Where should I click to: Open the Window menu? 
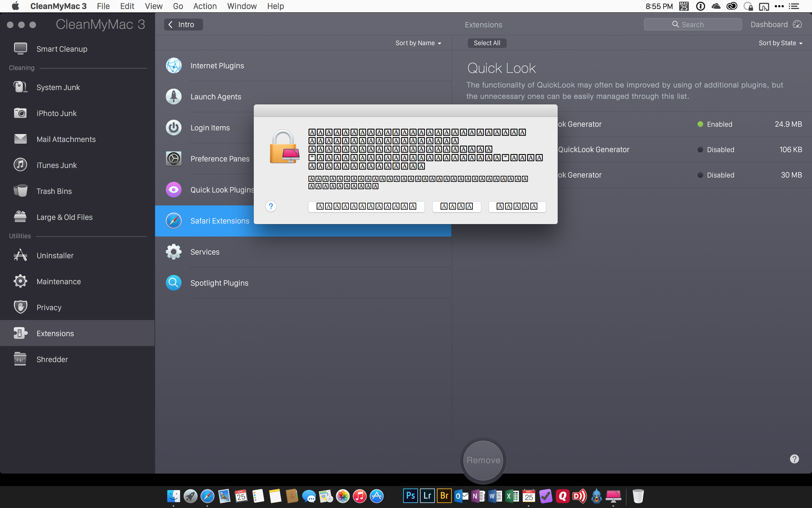coord(242,6)
